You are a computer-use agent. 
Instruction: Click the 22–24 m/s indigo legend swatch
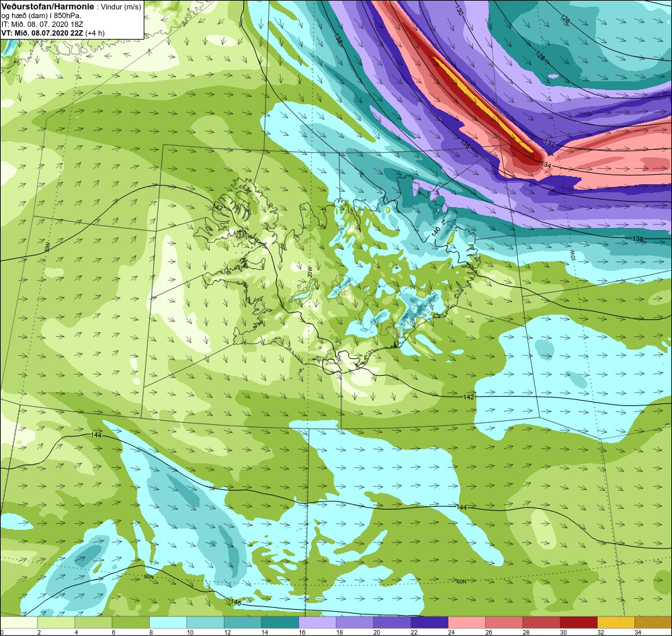(429, 623)
